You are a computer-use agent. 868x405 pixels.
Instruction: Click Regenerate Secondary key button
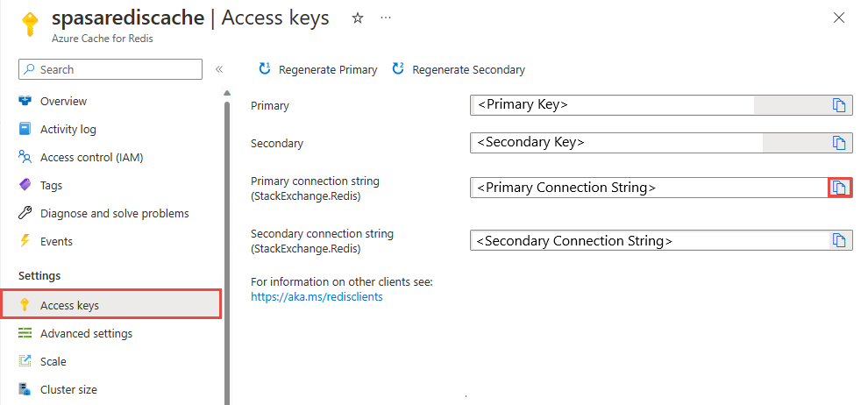(x=459, y=69)
